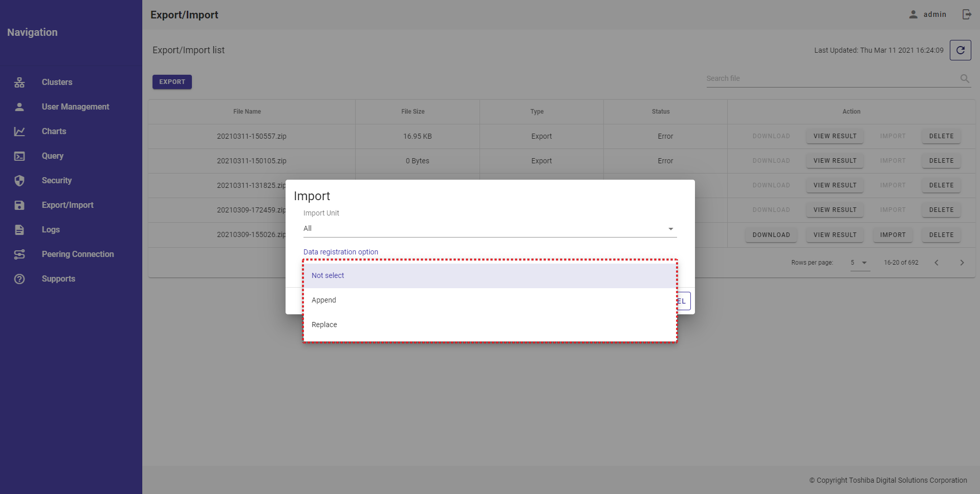Click the Security shield icon
This screenshot has height=494, width=980.
click(x=19, y=181)
